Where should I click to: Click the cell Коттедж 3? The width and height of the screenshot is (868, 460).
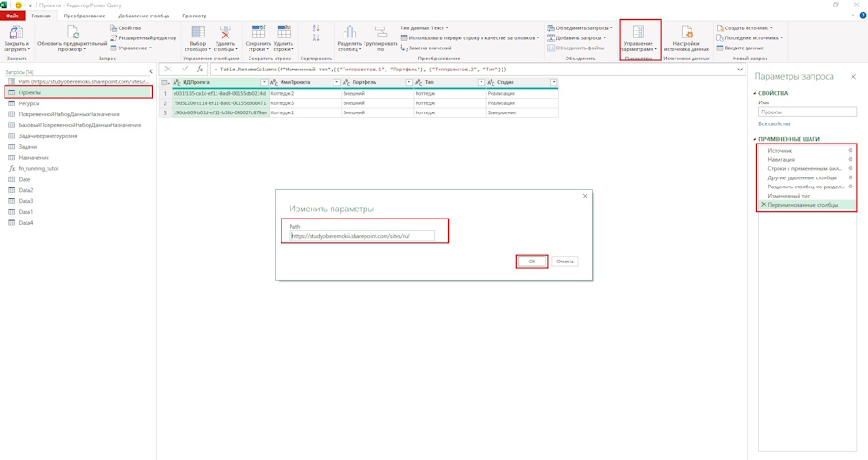(x=305, y=103)
